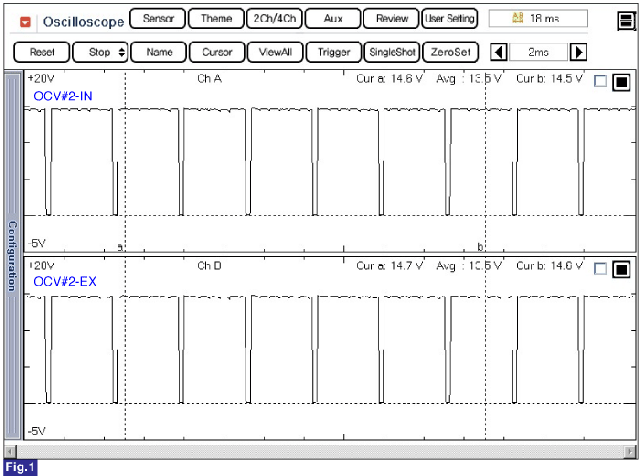This screenshot has height=476, width=640.
Task: Open the window list icon top right
Action: [626, 21]
